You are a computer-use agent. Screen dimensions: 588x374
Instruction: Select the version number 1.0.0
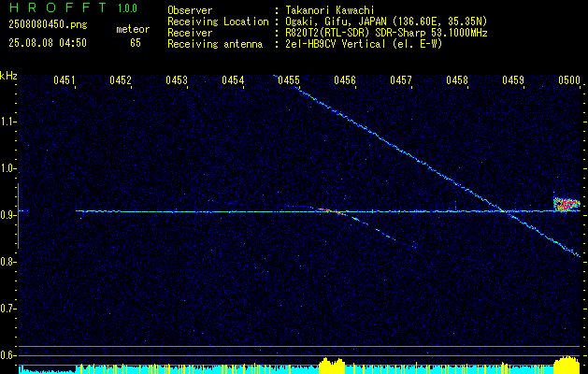pos(127,8)
